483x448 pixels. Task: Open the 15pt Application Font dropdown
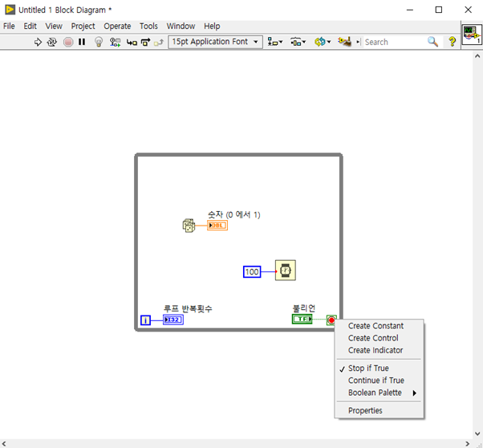coord(215,42)
